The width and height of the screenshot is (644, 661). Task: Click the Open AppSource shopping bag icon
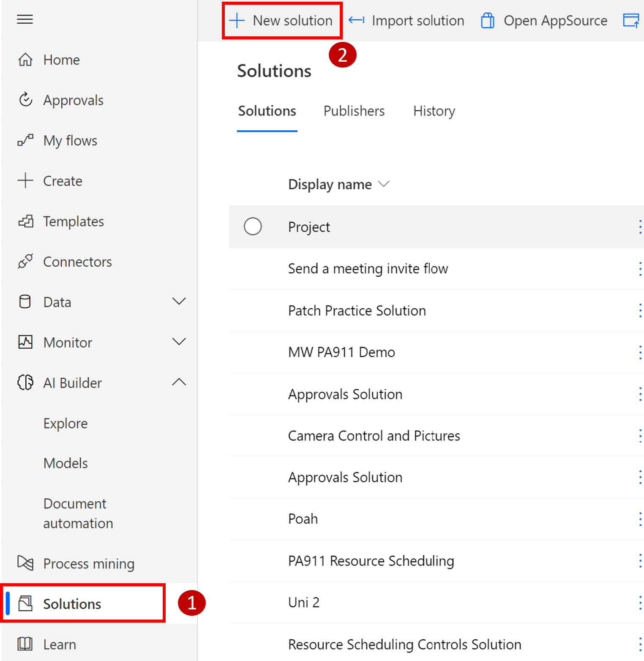tap(487, 20)
